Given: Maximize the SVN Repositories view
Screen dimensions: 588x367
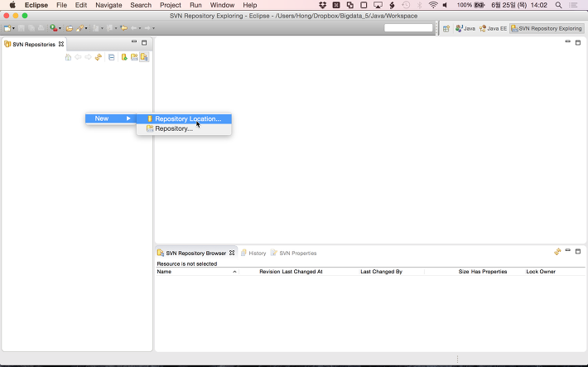Looking at the screenshot, I should (144, 42).
